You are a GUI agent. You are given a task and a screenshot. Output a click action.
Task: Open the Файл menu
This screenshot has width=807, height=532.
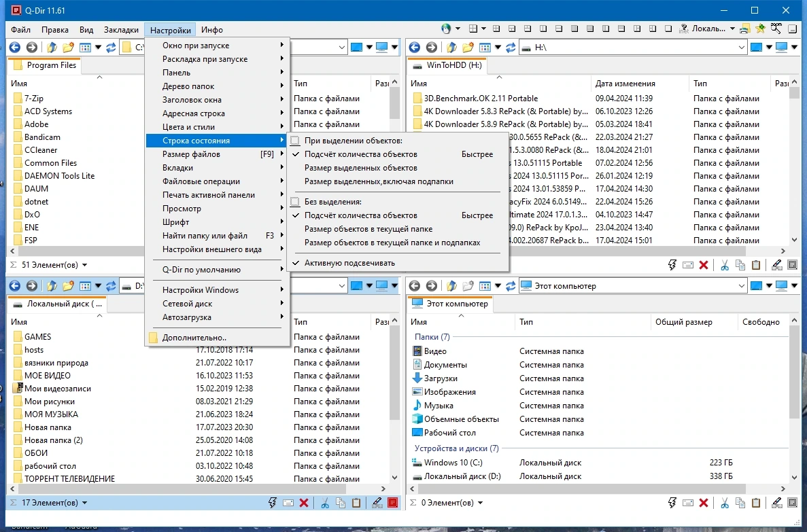click(x=20, y=29)
